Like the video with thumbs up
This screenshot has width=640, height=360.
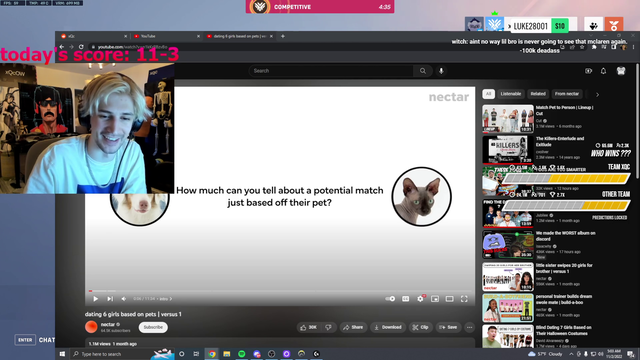pyautogui.click(x=308, y=327)
